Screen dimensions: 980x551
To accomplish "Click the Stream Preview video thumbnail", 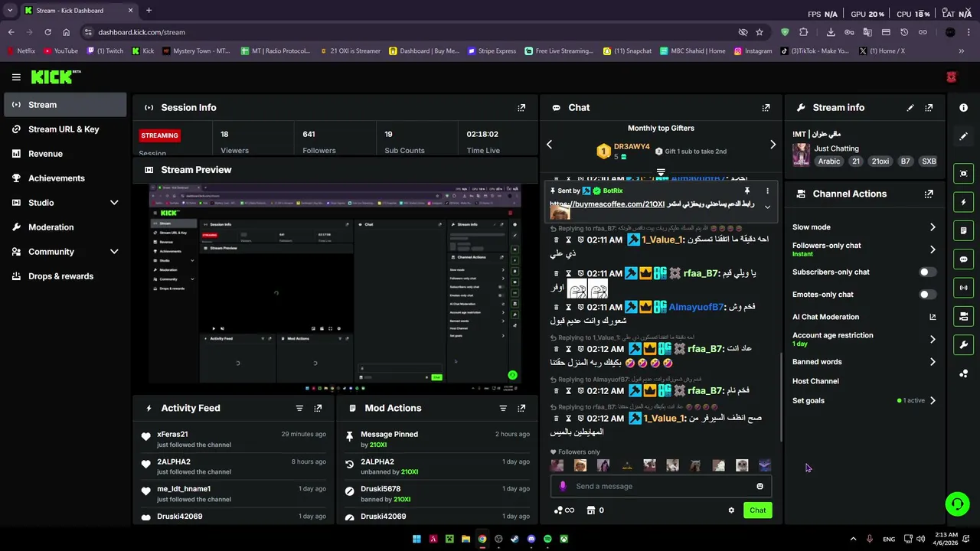I will (x=335, y=289).
